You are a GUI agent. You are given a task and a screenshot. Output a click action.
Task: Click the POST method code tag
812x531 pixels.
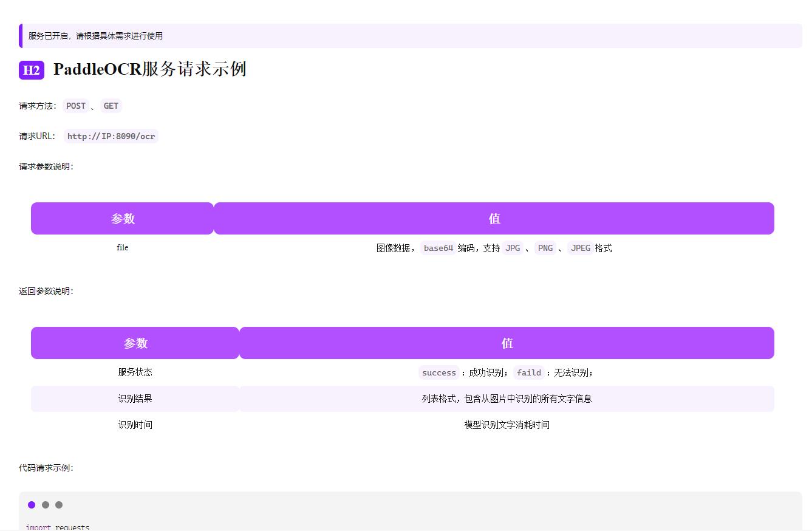(x=76, y=106)
